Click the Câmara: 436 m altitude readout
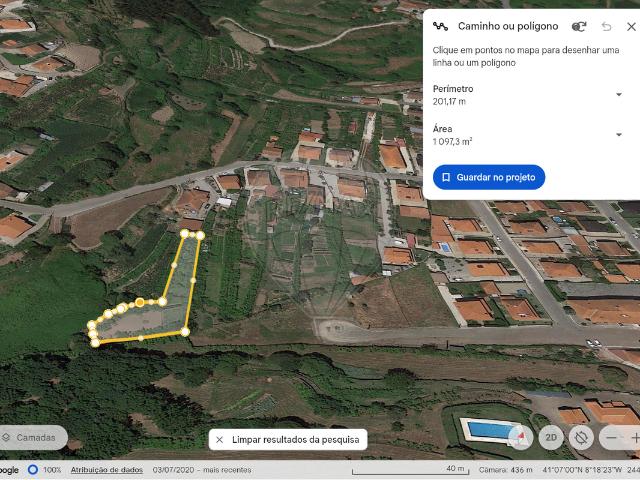 [505, 470]
